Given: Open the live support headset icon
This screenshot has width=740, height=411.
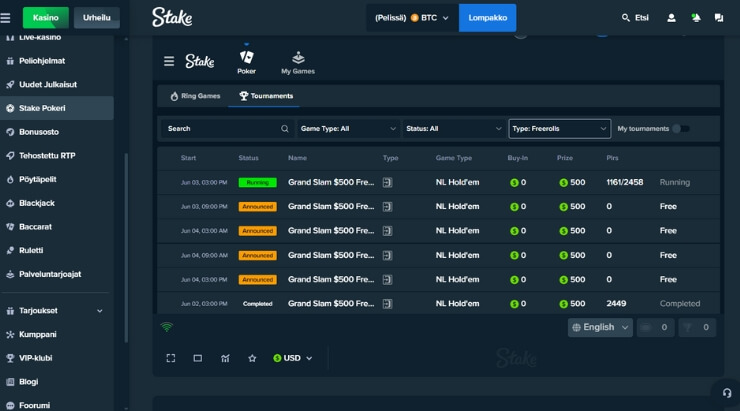Looking at the screenshot, I should (727, 393).
